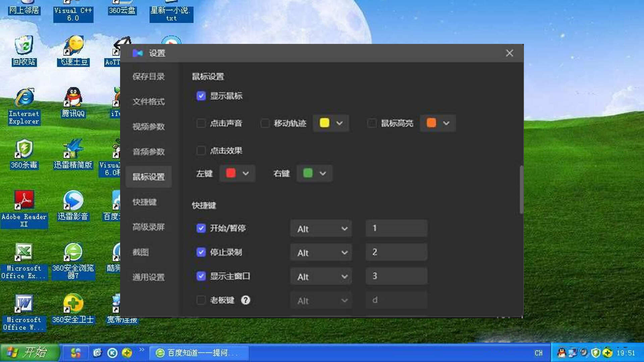Open the 星新一小说.txt file on desktop
Image resolution: width=644 pixels, height=362 pixels.
[171, 11]
